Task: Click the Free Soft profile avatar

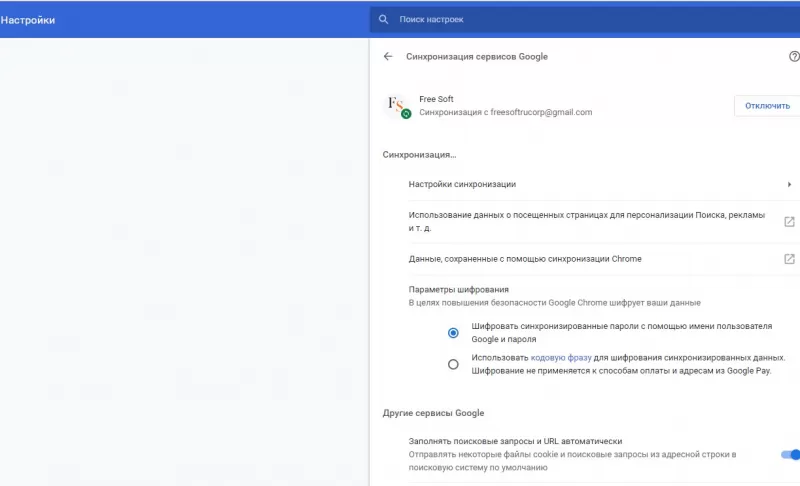Action: coord(397,106)
